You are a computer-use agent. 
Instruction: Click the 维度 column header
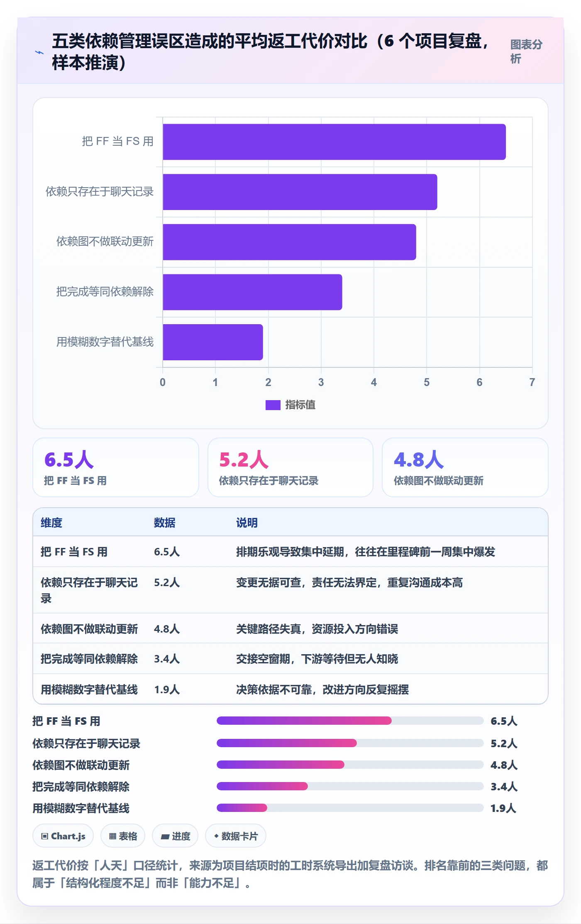click(x=51, y=523)
